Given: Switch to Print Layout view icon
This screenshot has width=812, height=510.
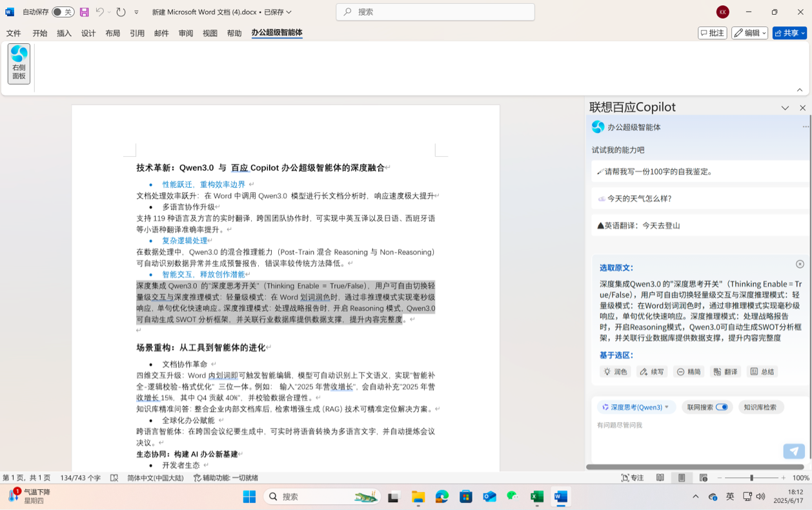Looking at the screenshot, I should tap(682, 478).
